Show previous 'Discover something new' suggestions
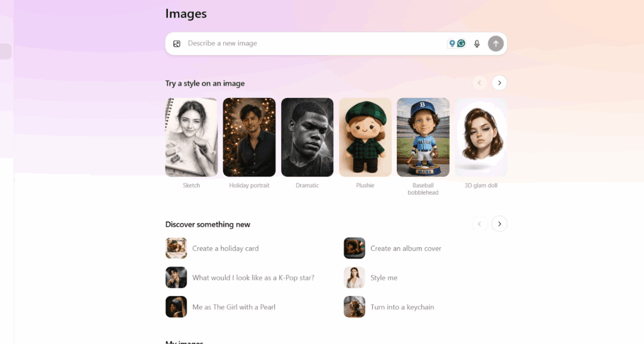The image size is (644, 344). 479,224
